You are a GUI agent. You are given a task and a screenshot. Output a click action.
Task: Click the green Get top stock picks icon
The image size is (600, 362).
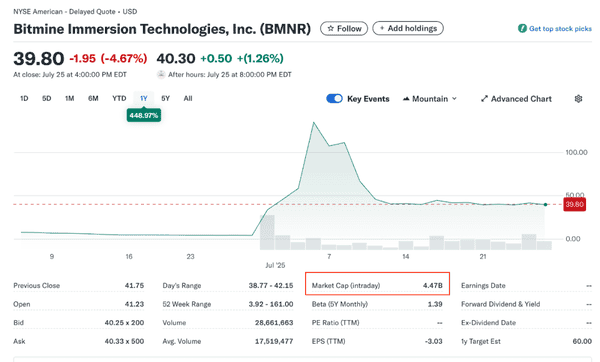(x=522, y=28)
